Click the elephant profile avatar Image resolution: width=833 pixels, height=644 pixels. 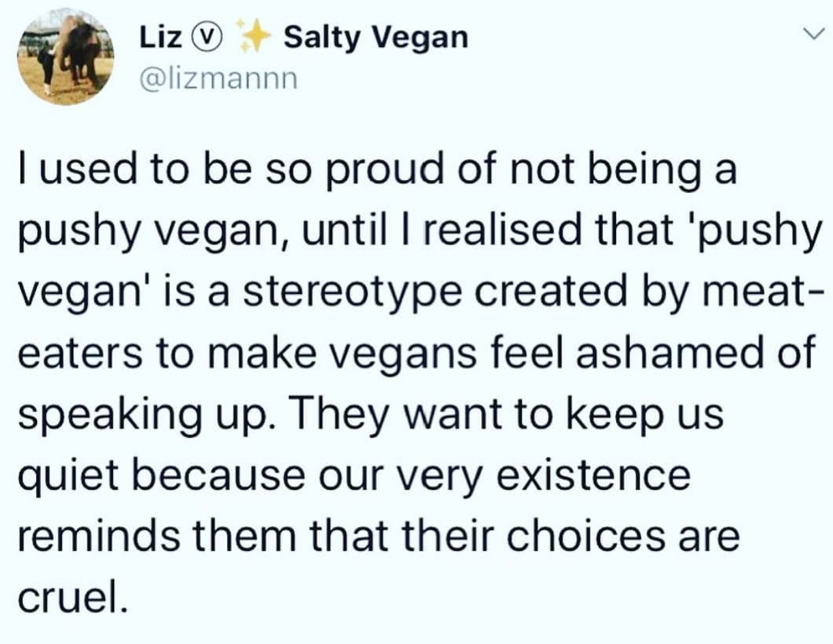coord(66,57)
